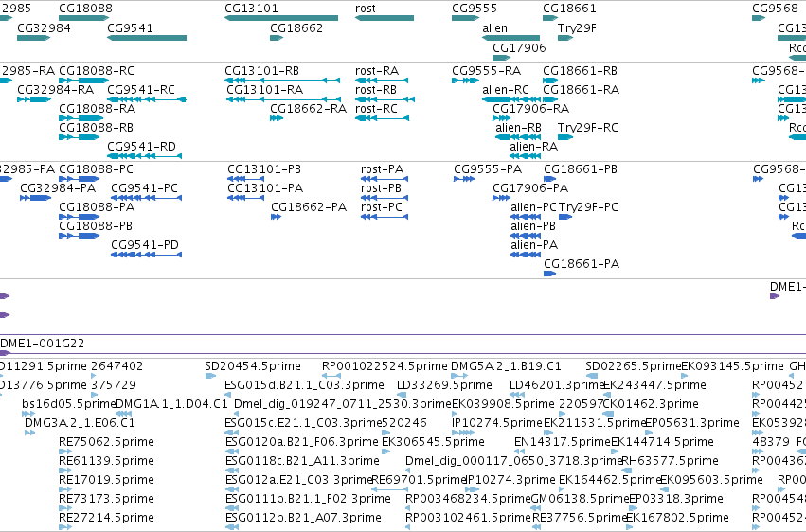Screen dimensions: 806x532
Task: Select the CG18088-RB transcript
Action: tap(80, 137)
